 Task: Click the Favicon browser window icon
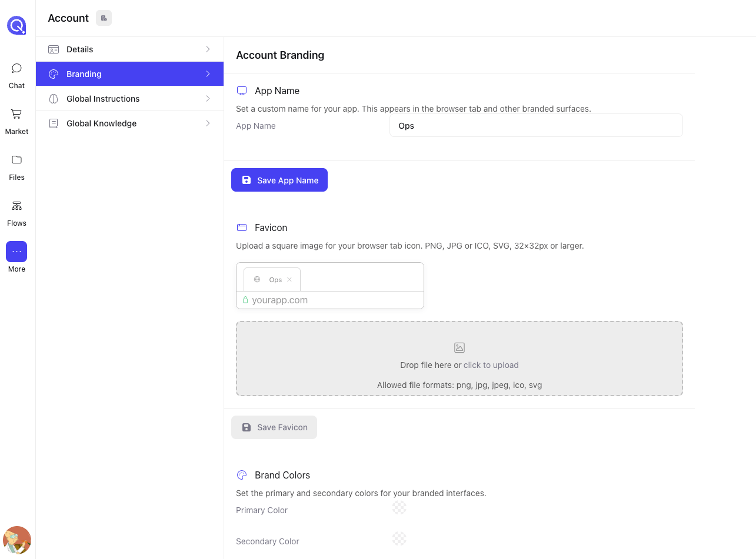pyautogui.click(x=241, y=227)
